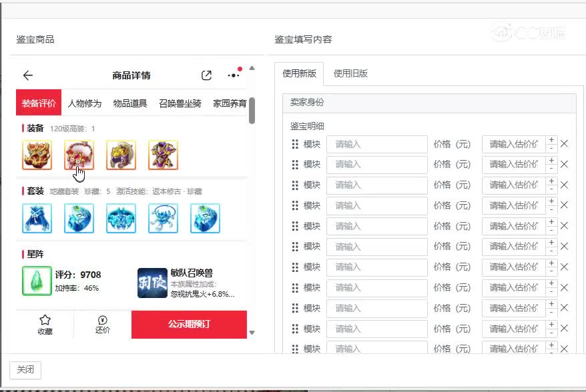The width and height of the screenshot is (586, 392).
Task: Delete the third 模块 row with X
Action: [x=565, y=185]
